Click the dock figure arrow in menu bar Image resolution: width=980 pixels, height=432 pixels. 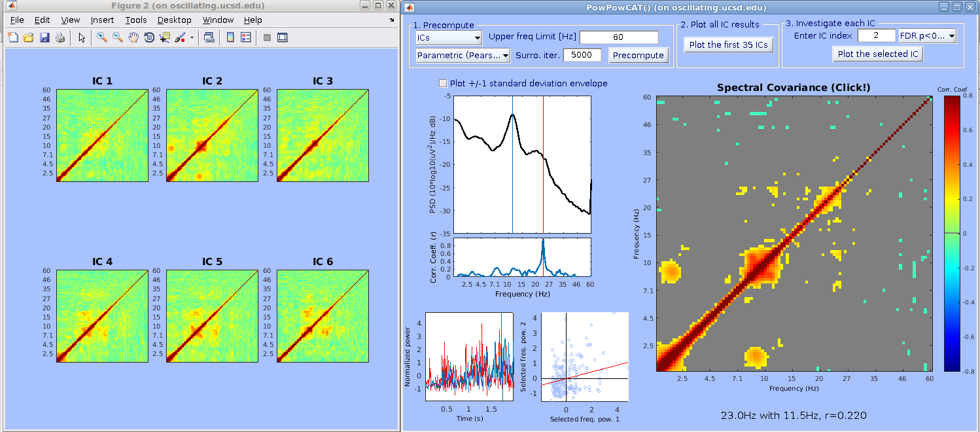[391, 20]
